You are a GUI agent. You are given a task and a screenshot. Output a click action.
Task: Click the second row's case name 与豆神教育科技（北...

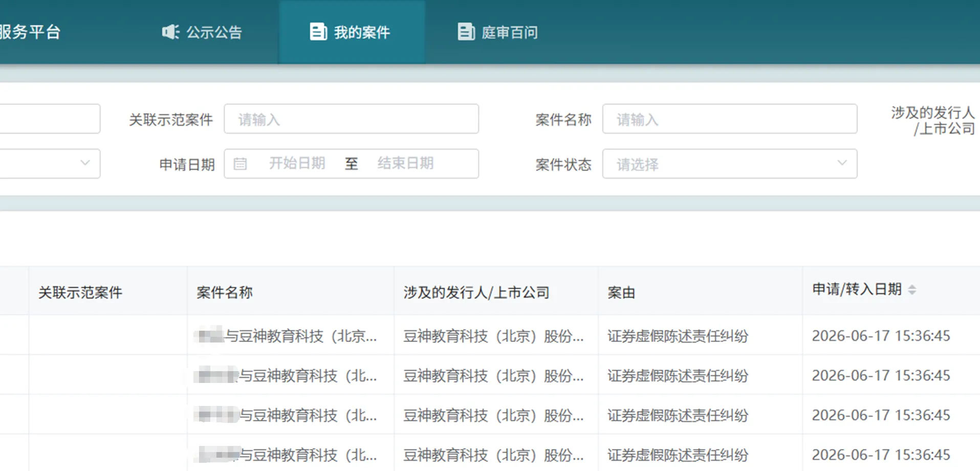tap(287, 376)
